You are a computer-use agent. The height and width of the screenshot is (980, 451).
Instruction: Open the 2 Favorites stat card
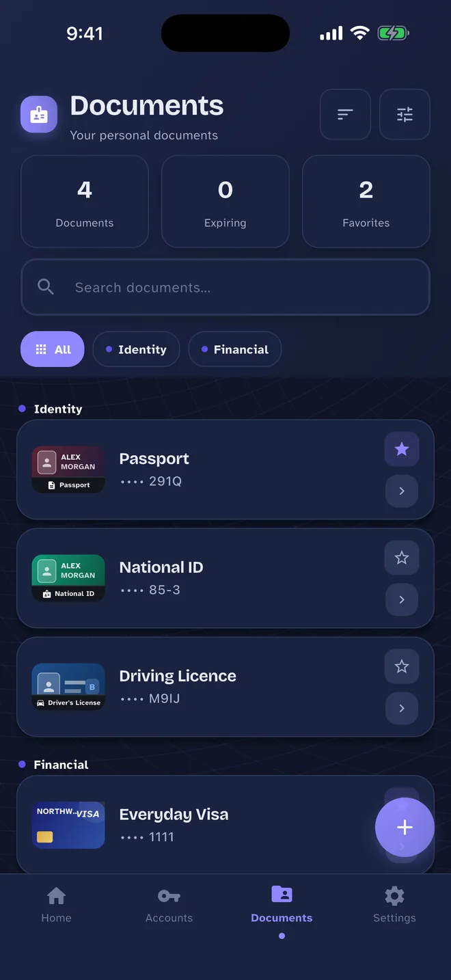(366, 202)
